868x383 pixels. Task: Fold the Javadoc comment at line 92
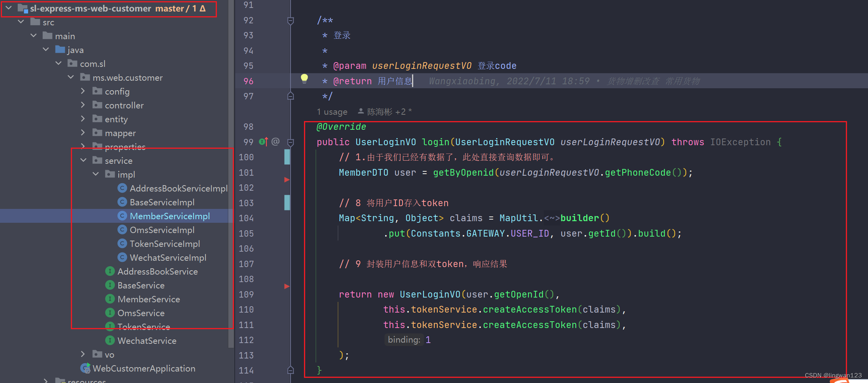point(291,21)
